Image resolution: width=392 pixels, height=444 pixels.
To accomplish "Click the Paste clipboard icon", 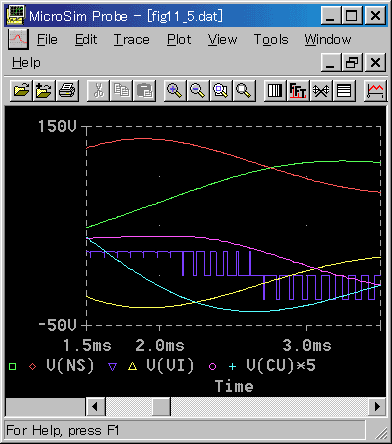I will [144, 90].
